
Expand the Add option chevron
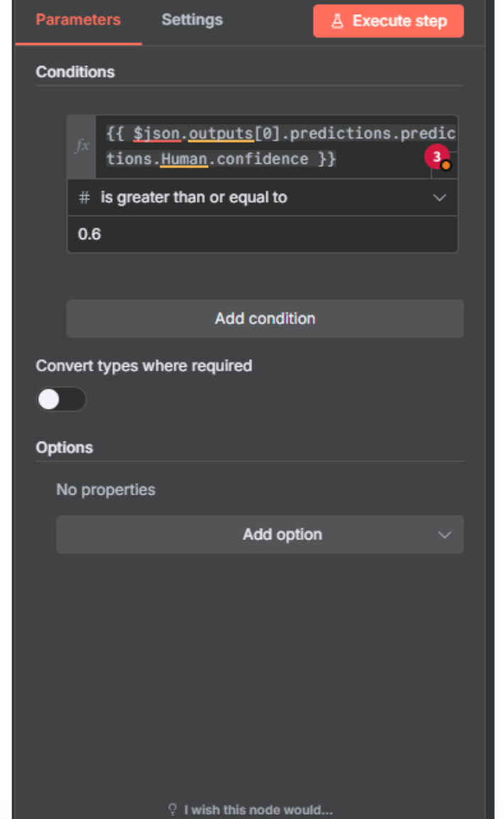tap(444, 534)
